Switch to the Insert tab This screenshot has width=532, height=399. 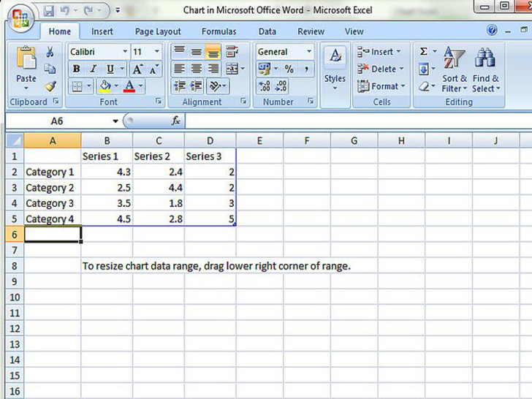102,31
